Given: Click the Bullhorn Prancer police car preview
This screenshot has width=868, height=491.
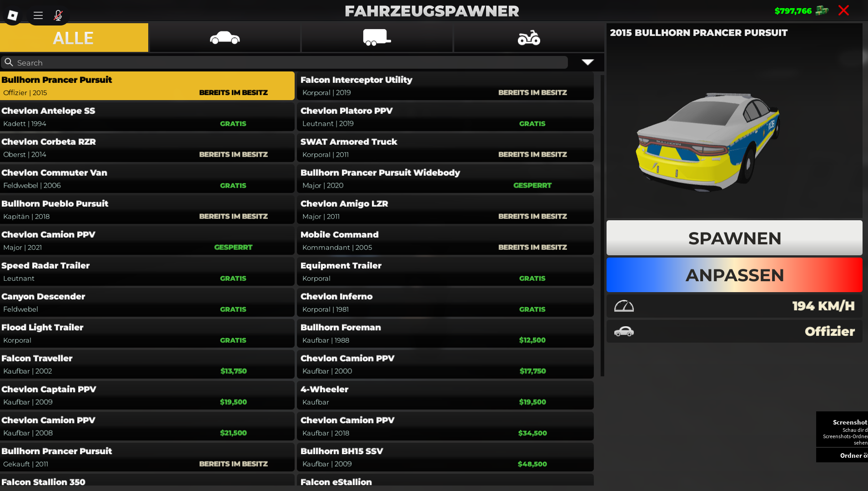Looking at the screenshot, I should 708,141.
